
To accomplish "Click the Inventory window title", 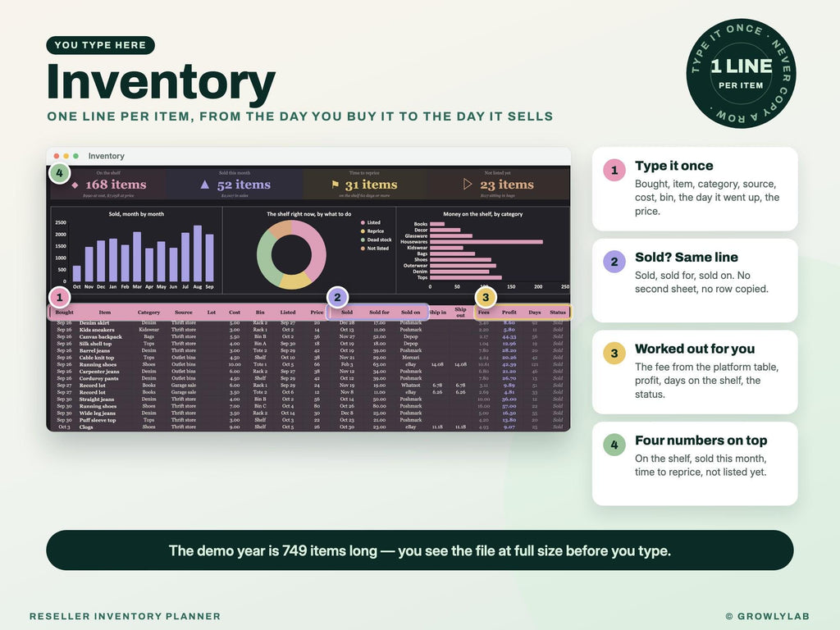I will (106, 156).
